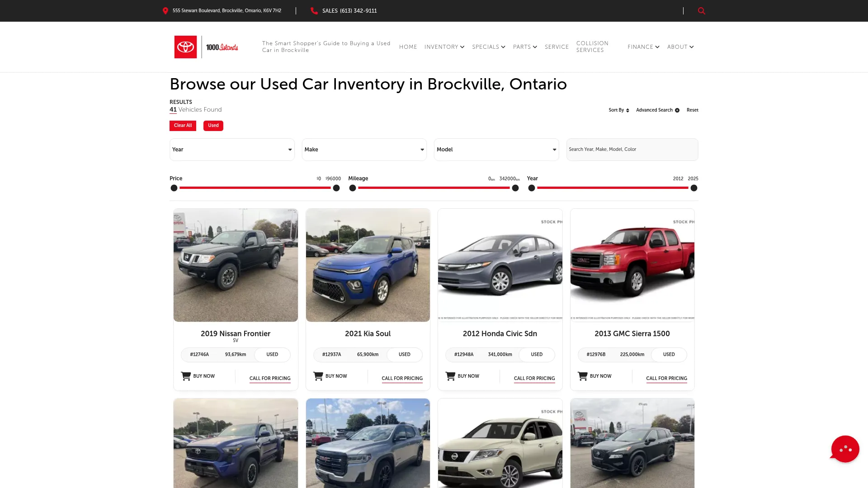Open Smart Shopper's Guide menu link

pos(326,47)
